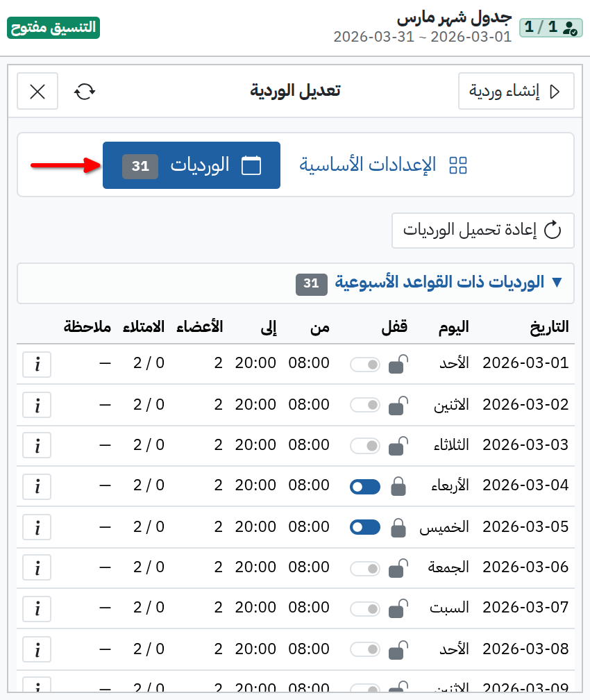The height and width of the screenshot is (700, 590).
Task: Click إعادة تحميل الورديات button
Action: click(x=483, y=231)
